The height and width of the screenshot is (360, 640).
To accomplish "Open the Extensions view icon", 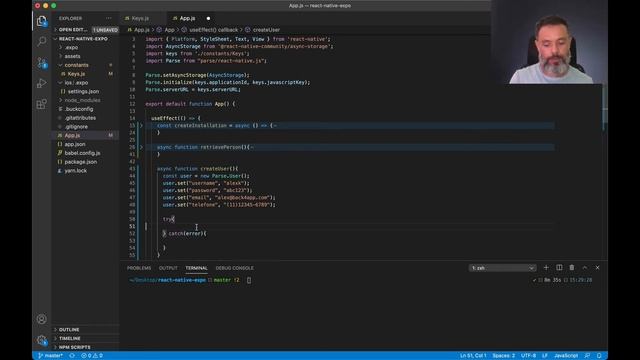I will pos(42,104).
